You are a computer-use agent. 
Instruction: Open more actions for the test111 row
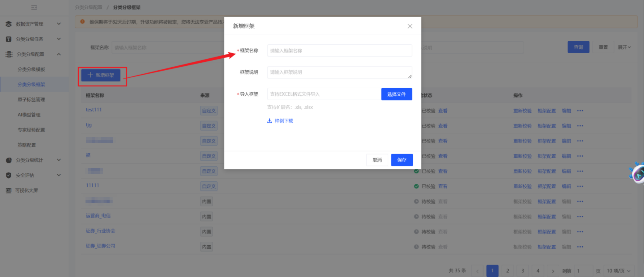tap(580, 111)
